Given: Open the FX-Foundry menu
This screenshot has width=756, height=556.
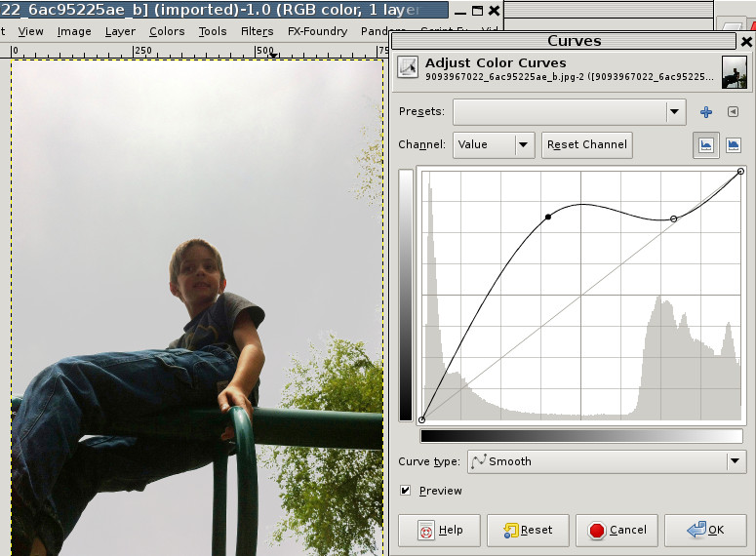Looking at the screenshot, I should click(317, 31).
